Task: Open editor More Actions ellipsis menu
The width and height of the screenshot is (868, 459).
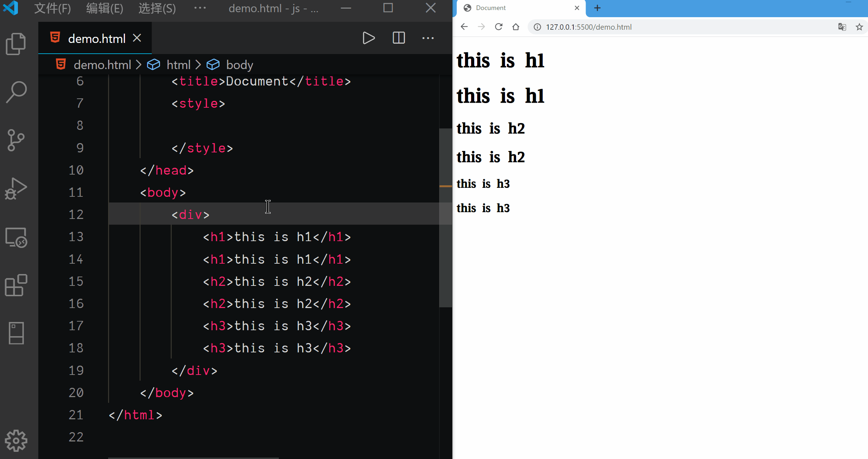Action: (x=428, y=38)
